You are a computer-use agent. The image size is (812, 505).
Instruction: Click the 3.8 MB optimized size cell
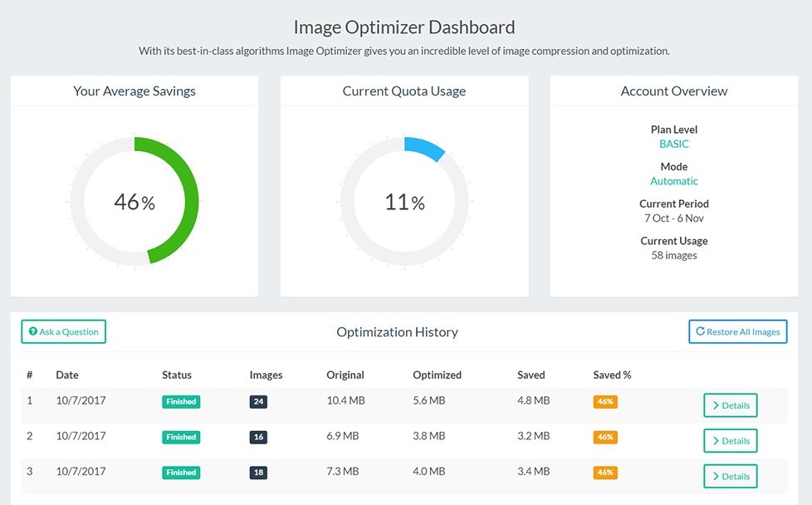tap(428, 436)
